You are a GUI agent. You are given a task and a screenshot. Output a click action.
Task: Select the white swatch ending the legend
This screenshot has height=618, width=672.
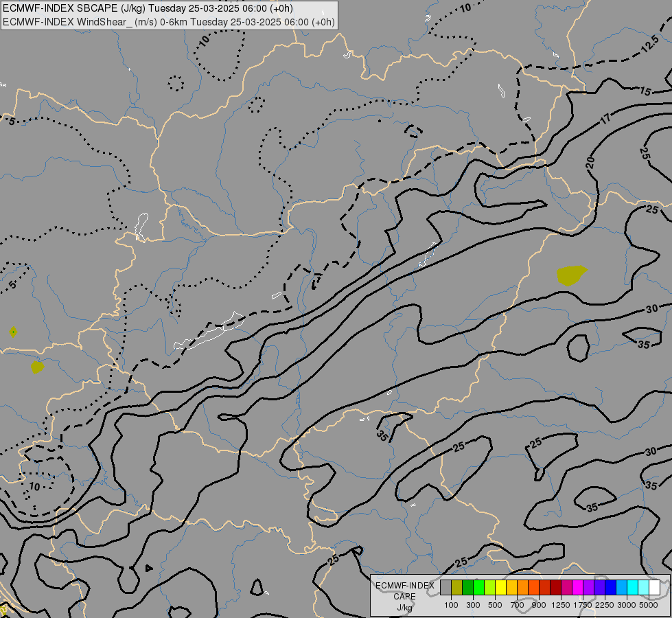(655, 588)
